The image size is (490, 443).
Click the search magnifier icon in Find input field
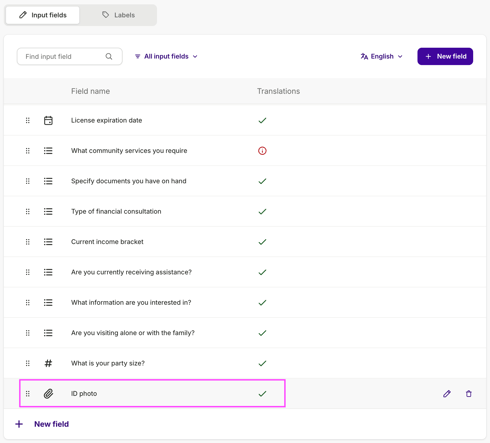109,56
